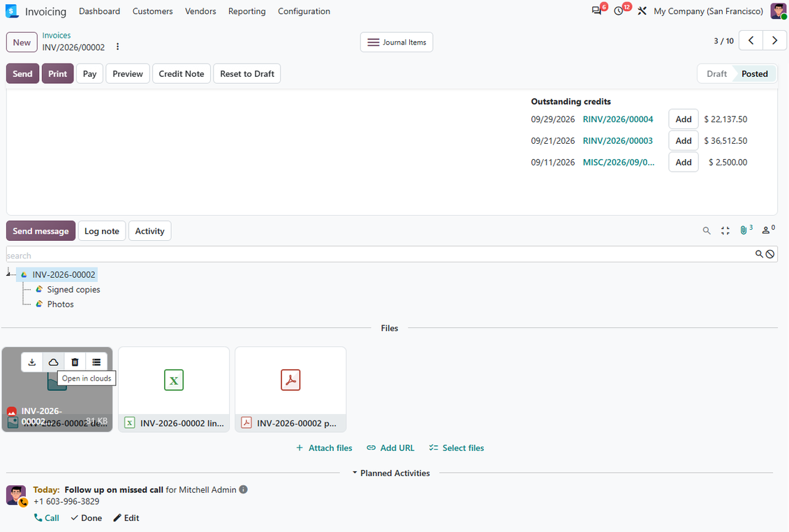
Task: Open the user avatar menu in the top bar
Action: tap(779, 11)
